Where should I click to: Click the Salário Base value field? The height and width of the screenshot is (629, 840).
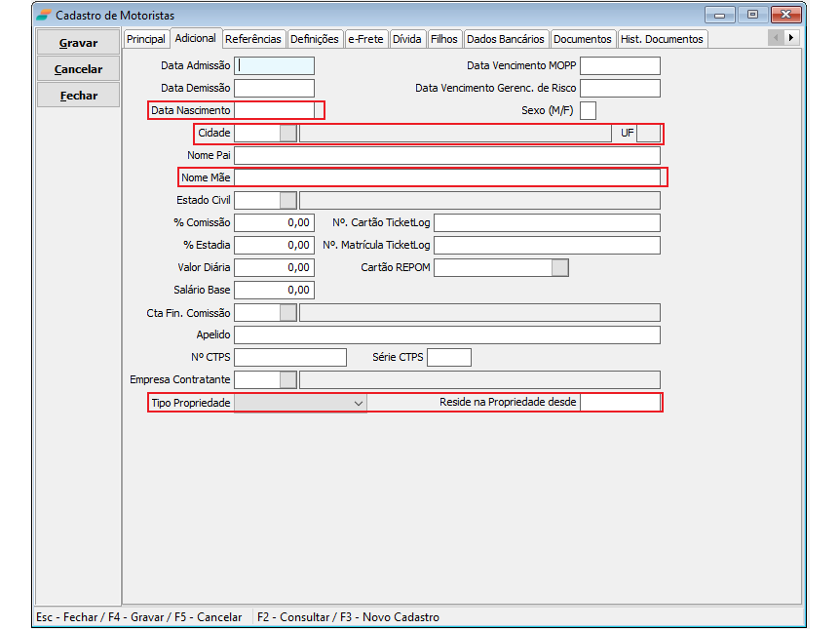[275, 290]
